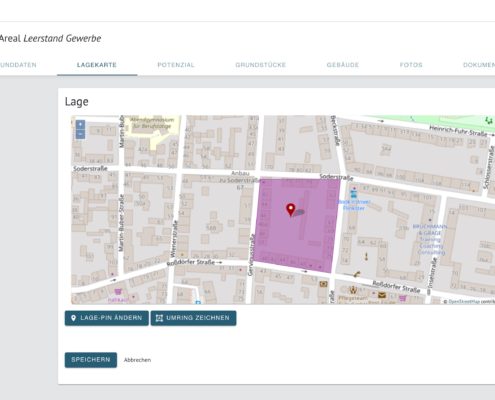Open the OpenStreetMap attribution link
Screen dimensions: 495x400
click(x=464, y=301)
